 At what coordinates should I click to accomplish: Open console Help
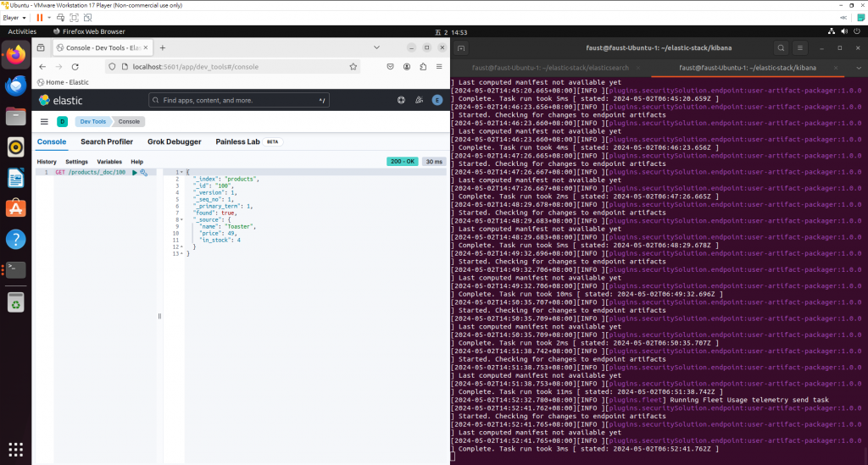(136, 162)
